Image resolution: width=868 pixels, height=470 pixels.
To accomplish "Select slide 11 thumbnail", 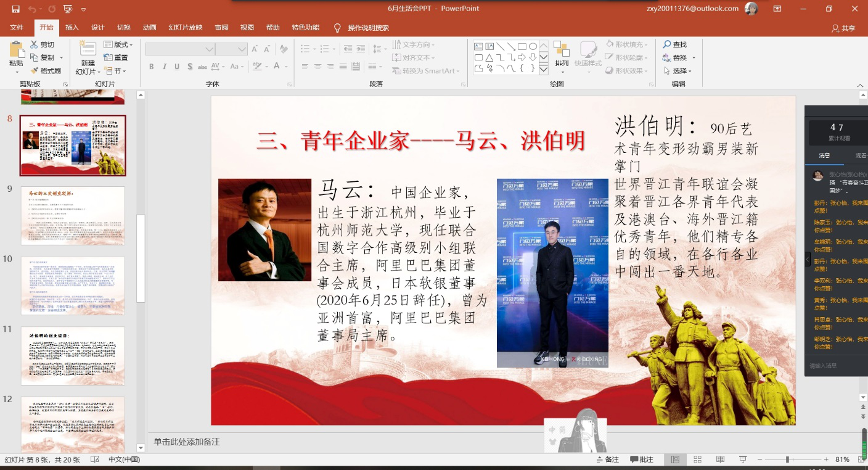I will click(73, 356).
